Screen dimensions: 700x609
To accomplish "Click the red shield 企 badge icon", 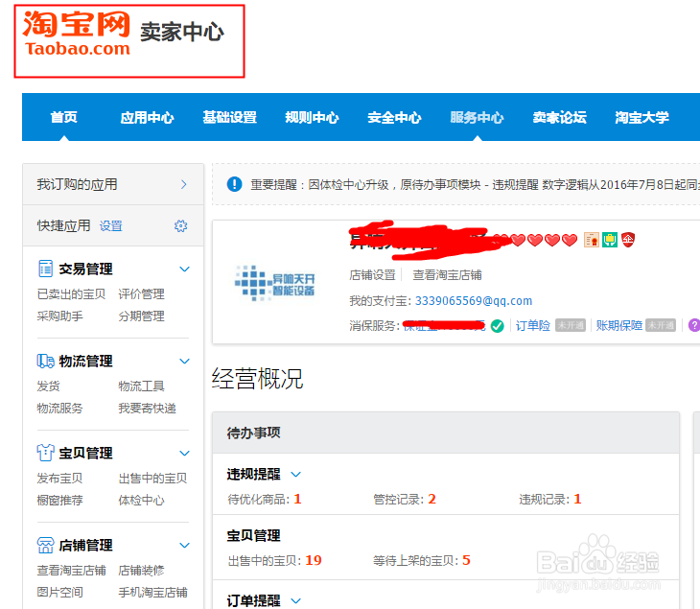I will pos(628,240).
